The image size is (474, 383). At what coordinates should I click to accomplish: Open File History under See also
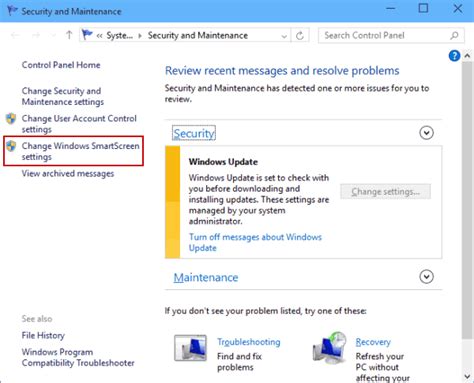pyautogui.click(x=43, y=335)
